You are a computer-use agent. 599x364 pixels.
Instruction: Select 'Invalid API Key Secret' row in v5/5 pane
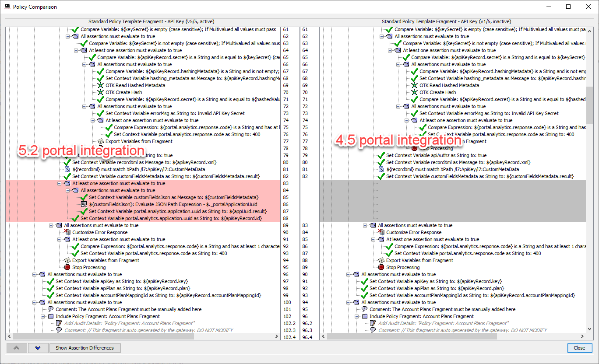click(x=175, y=113)
